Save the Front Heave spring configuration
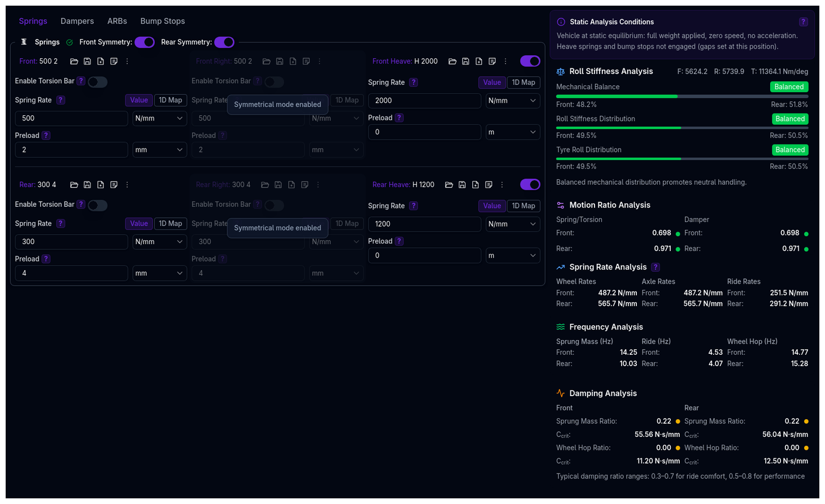Viewport: 825px width, 504px height. [466, 61]
